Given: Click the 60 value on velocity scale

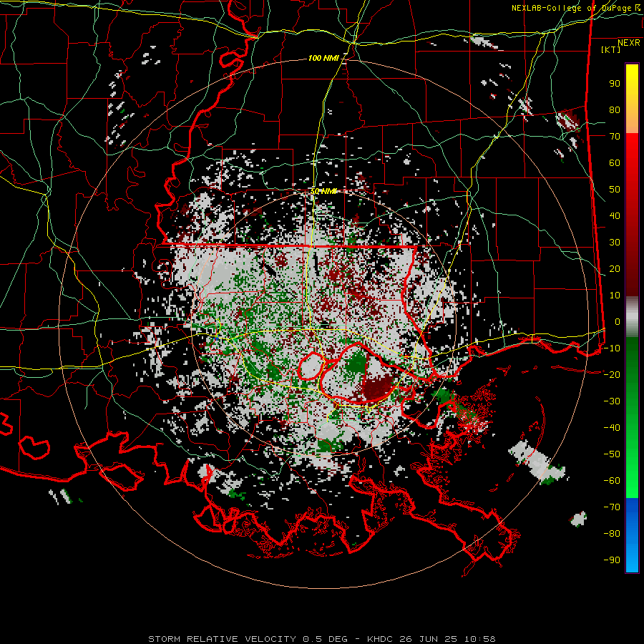Looking at the screenshot, I should click(615, 162).
